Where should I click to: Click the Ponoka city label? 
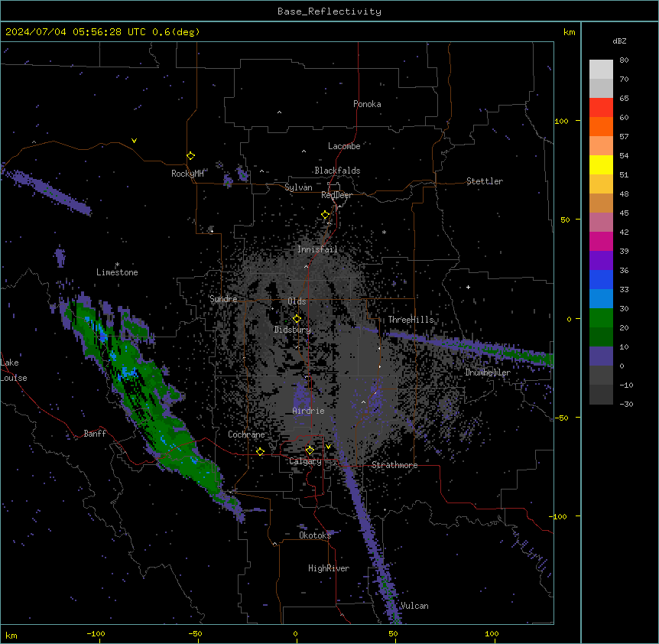367,104
